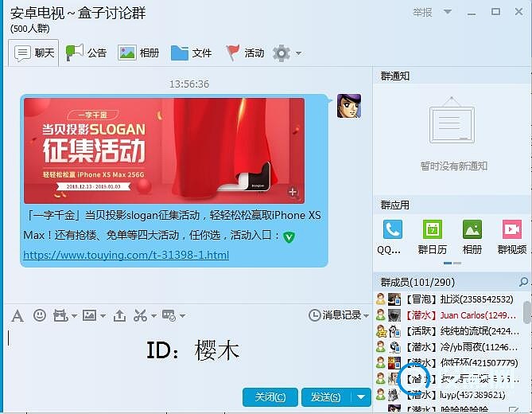Image resolution: width=532 pixels, height=414 pixels.
Task: Open the font formatting A tool
Action: click(x=17, y=316)
